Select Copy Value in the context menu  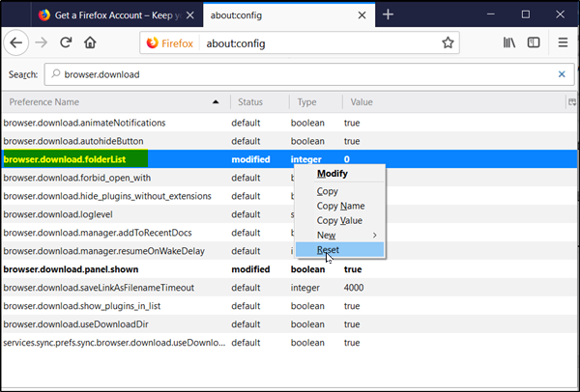[x=341, y=220]
